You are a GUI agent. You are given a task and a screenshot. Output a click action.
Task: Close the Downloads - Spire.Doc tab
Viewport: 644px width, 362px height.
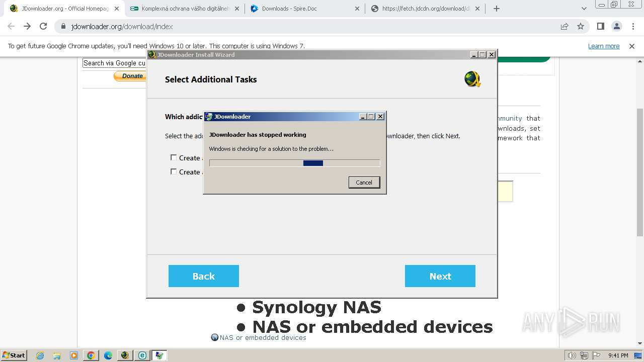tap(357, 9)
